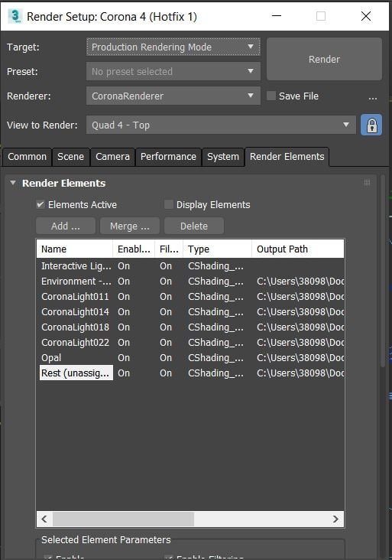This screenshot has width=392, height=560.
Task: Collapse the Render Elements rollout
Action: (13, 183)
